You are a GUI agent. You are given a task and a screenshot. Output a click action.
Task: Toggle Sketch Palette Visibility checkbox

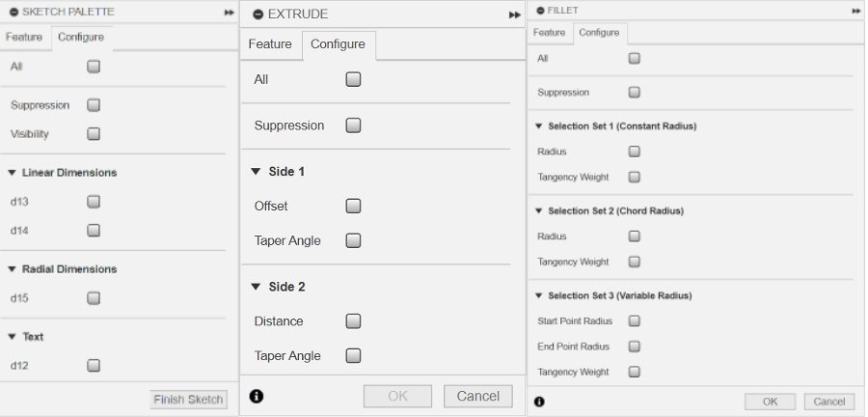click(94, 134)
